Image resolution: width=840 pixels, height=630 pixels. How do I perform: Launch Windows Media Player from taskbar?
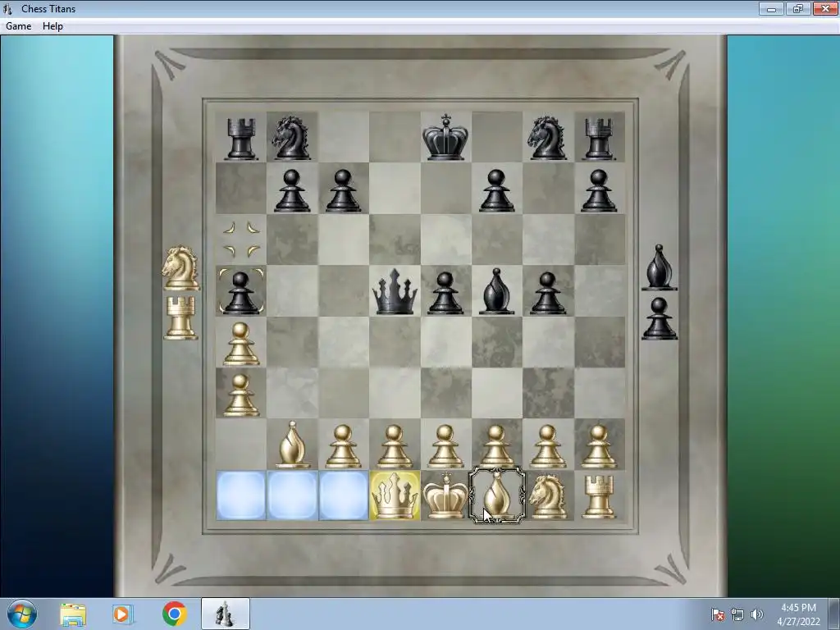tap(123, 614)
